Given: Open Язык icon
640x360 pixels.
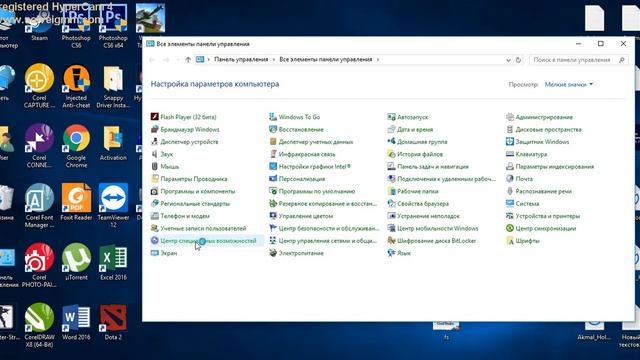Looking at the screenshot, I should [391, 253].
